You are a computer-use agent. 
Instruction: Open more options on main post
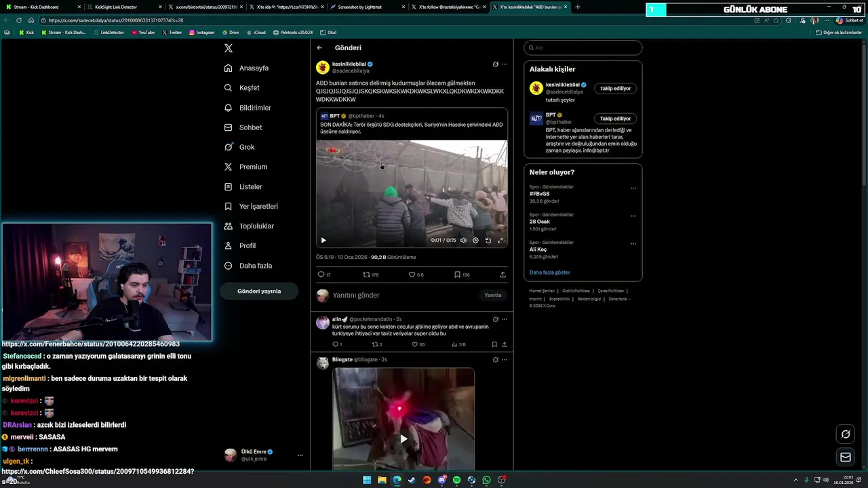coord(504,64)
